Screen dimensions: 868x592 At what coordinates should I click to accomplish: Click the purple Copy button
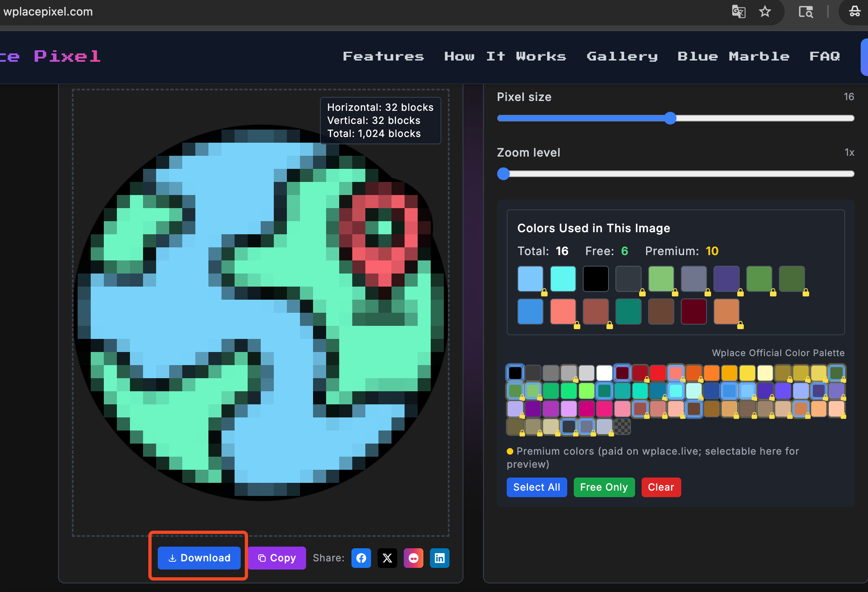click(x=277, y=558)
